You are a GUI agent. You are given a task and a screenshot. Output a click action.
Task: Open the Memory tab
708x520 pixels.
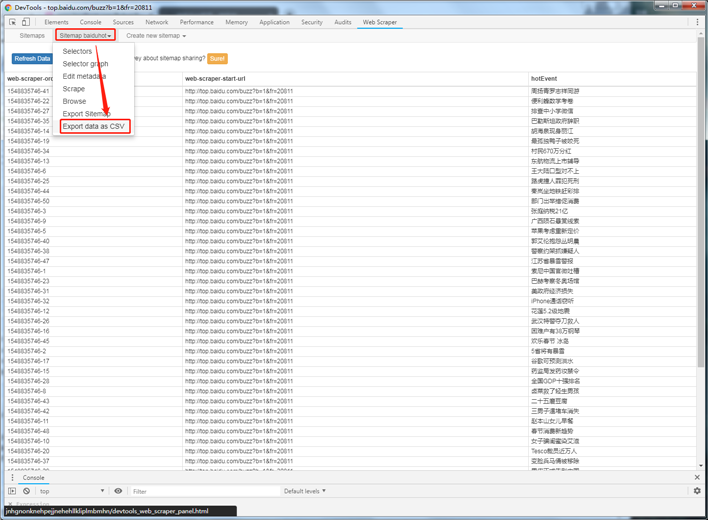[237, 22]
